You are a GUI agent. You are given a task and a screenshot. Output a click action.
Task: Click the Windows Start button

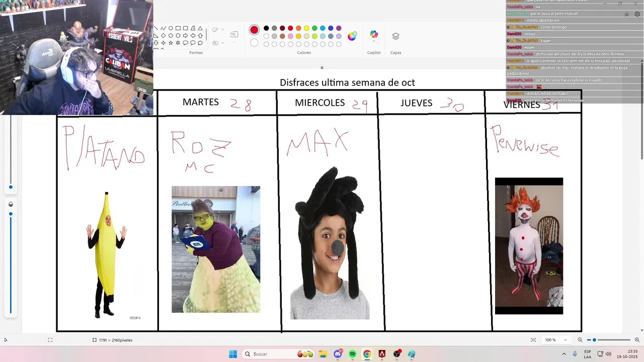pyautogui.click(x=233, y=354)
